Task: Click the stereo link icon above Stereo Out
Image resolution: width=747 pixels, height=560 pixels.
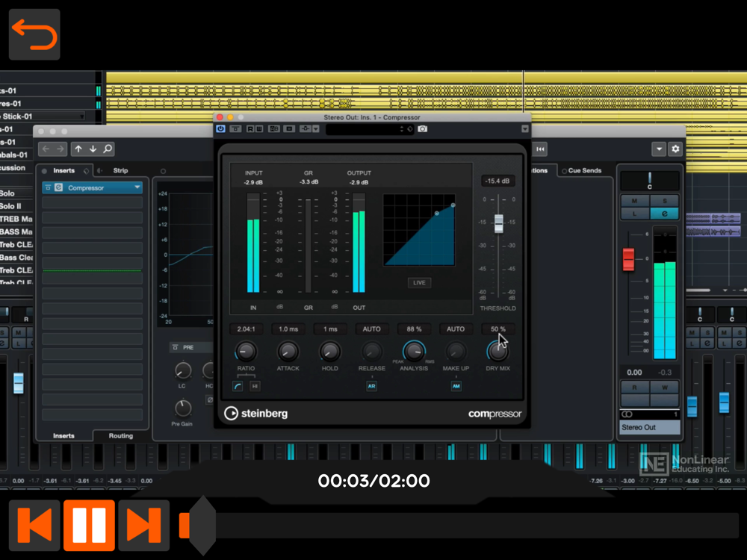Action: (x=627, y=414)
